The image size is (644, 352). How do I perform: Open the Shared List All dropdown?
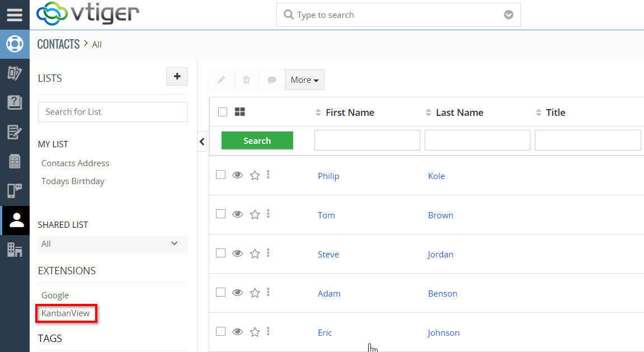coord(113,244)
